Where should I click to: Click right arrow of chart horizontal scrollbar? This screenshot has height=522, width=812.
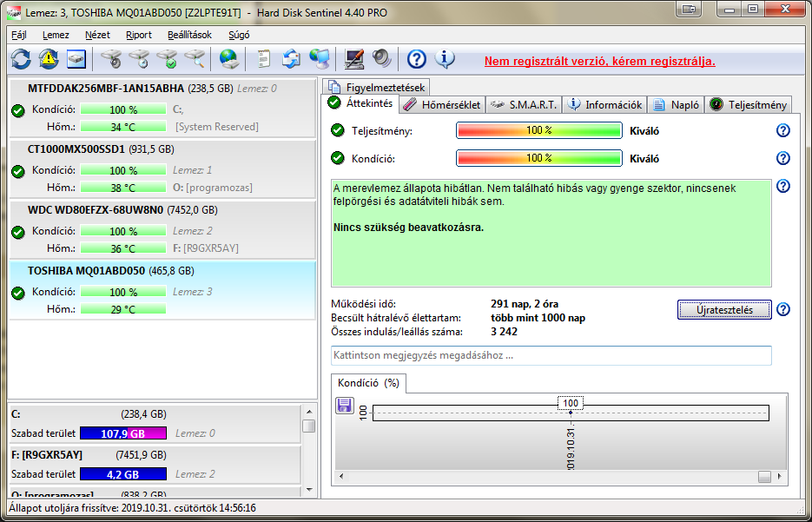[x=779, y=477]
